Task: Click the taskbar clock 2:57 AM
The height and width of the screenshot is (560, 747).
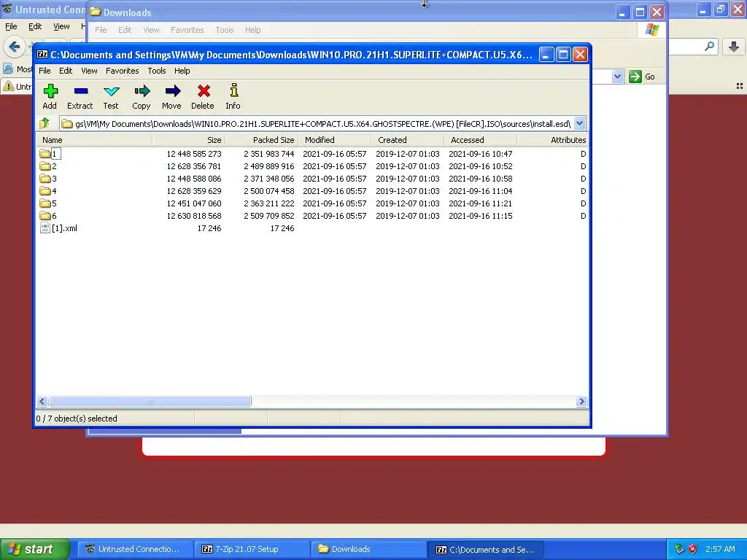Action: click(x=720, y=549)
